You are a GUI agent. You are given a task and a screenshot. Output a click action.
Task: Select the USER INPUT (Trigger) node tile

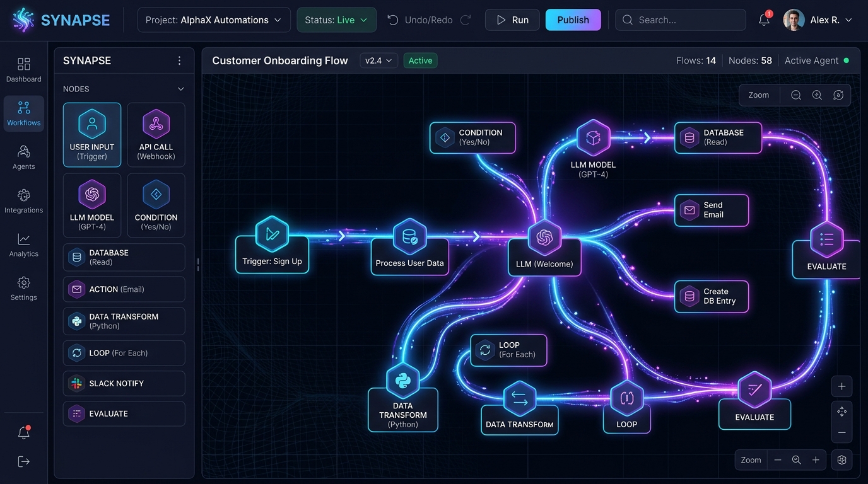point(92,135)
